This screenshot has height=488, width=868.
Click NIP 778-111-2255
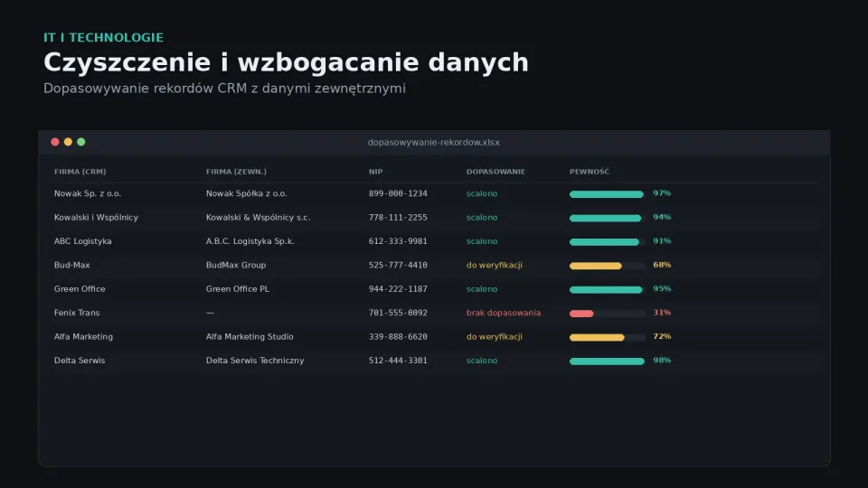[398, 218]
